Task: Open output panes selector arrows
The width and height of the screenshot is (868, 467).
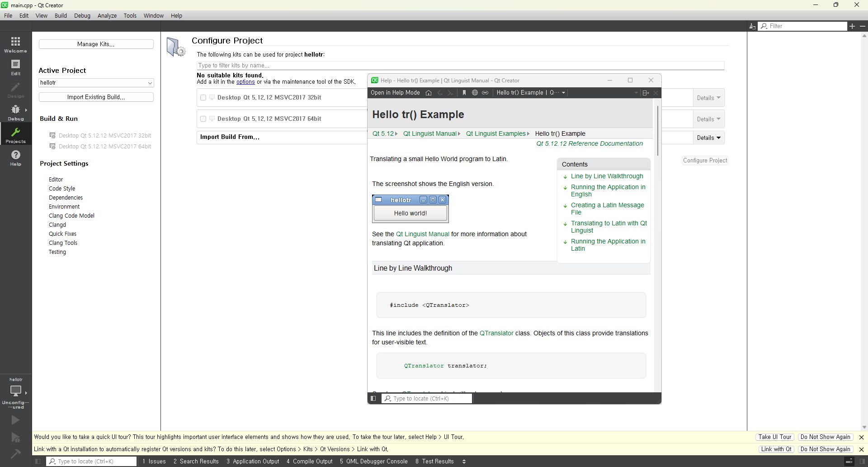Action: (464, 462)
